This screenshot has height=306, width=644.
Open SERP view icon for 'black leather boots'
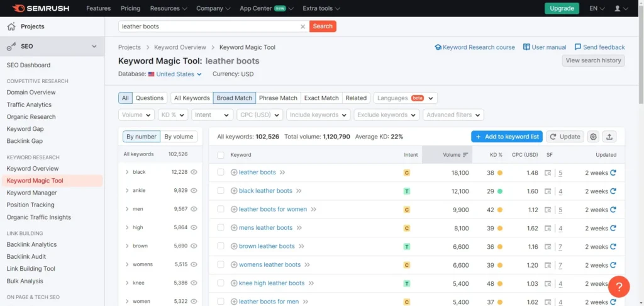point(548,191)
